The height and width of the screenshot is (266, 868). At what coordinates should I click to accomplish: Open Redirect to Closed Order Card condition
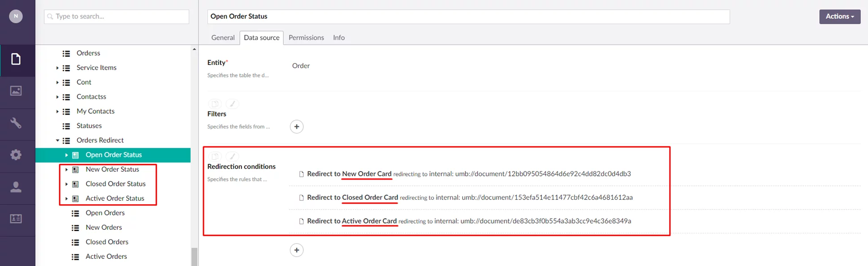(x=352, y=197)
